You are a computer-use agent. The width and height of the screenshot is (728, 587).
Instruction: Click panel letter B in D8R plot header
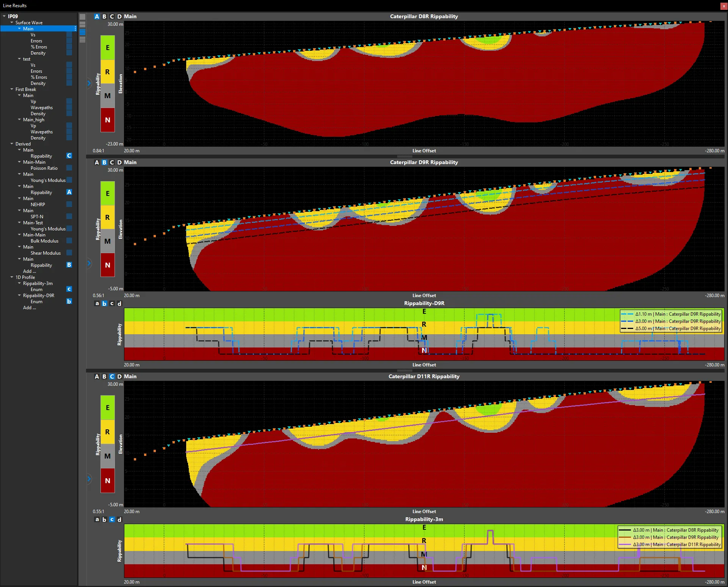tap(104, 16)
